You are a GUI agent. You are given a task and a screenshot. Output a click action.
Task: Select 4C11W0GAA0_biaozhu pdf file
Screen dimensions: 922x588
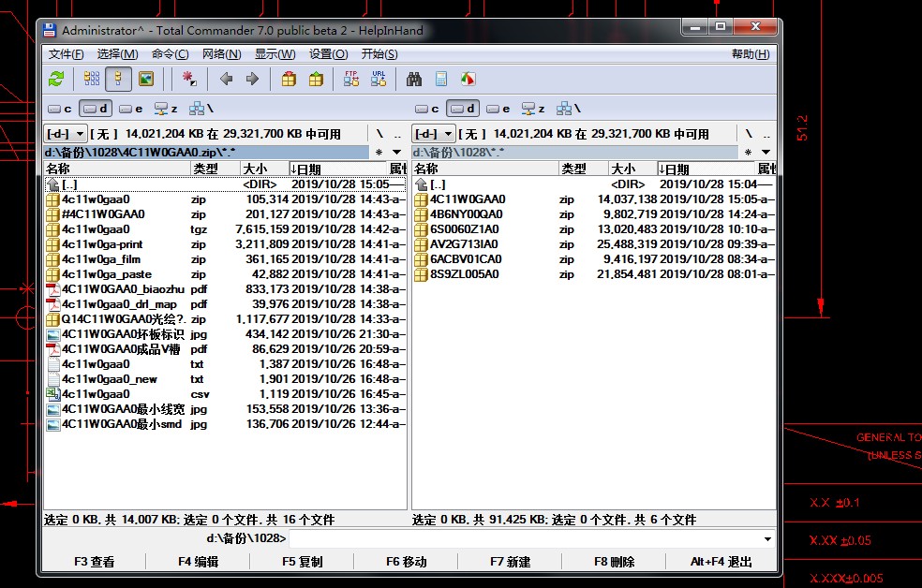225,289
